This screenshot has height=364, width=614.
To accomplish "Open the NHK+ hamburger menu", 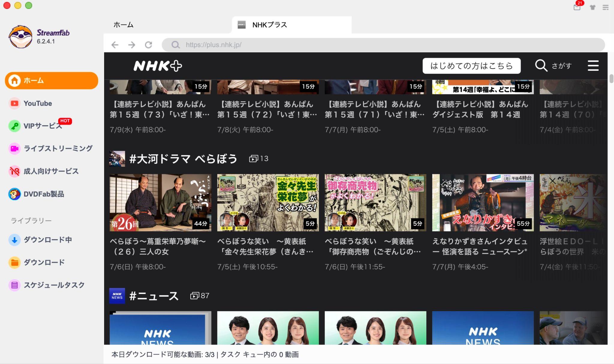I will pos(593,65).
